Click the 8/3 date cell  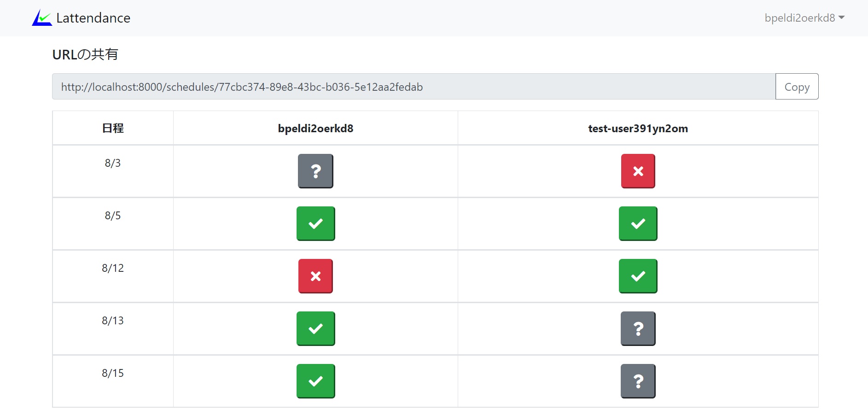[x=113, y=171]
